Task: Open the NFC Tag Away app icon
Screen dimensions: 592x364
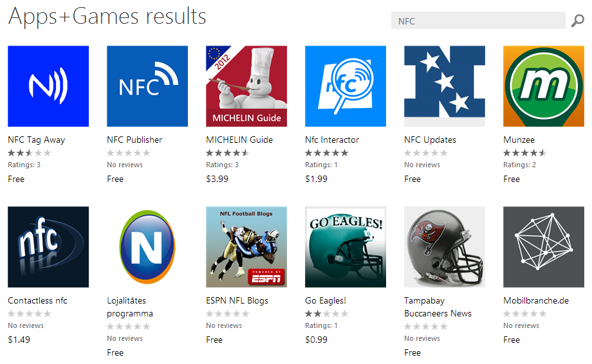Action: coord(48,86)
